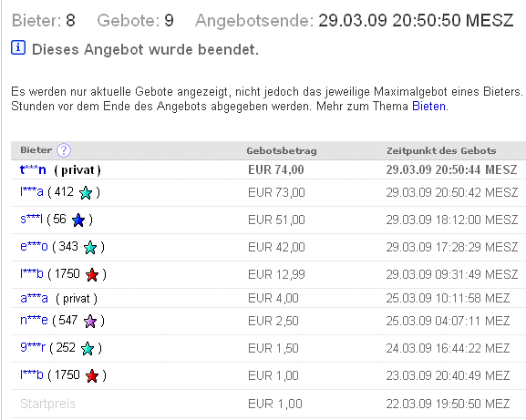Click the turquoise star next to e***o 343
This screenshot has width=526, height=420.
coord(90,248)
